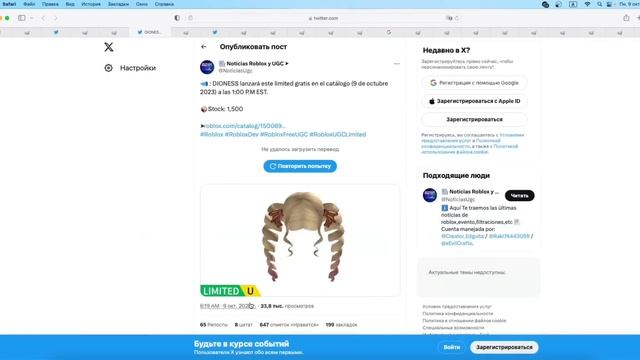
Task: Open the blonde pigtails hair image
Action: click(x=300, y=240)
